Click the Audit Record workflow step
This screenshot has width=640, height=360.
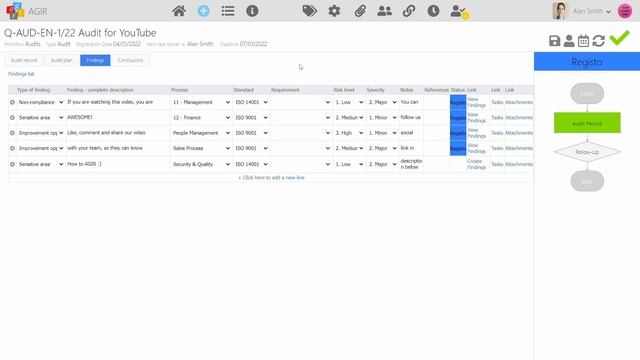pos(587,123)
